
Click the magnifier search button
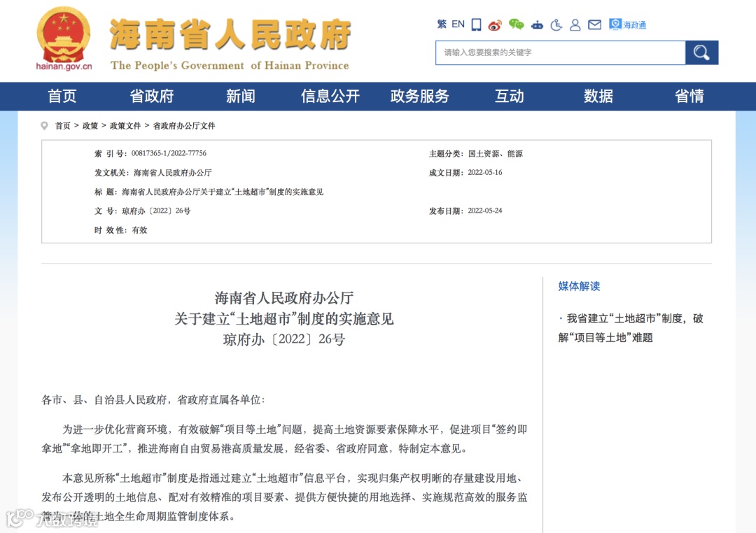(701, 52)
